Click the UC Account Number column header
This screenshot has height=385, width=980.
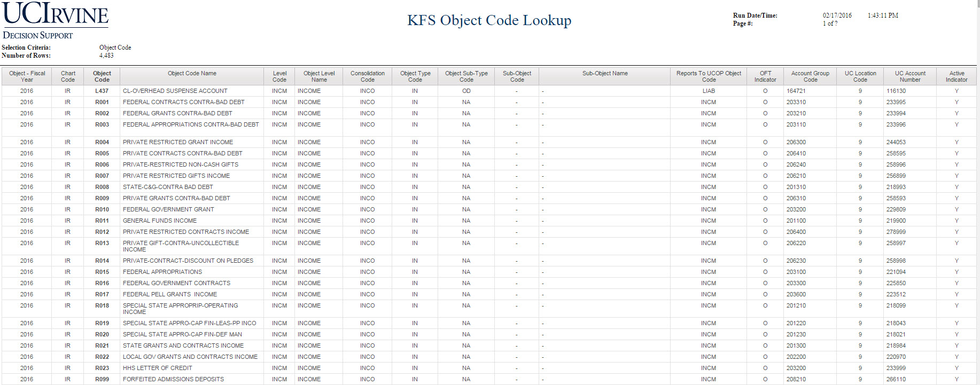tap(910, 76)
